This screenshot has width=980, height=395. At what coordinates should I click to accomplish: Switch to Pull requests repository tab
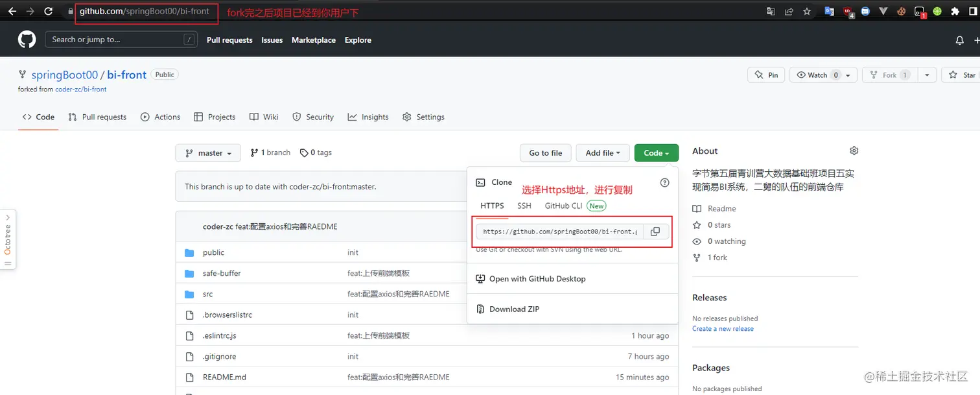pos(97,117)
